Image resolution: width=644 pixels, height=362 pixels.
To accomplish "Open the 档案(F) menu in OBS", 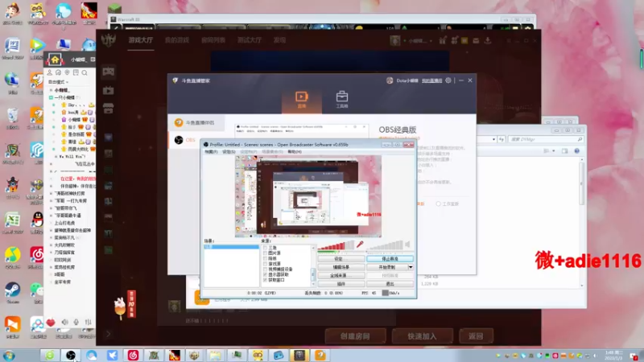I will click(211, 152).
